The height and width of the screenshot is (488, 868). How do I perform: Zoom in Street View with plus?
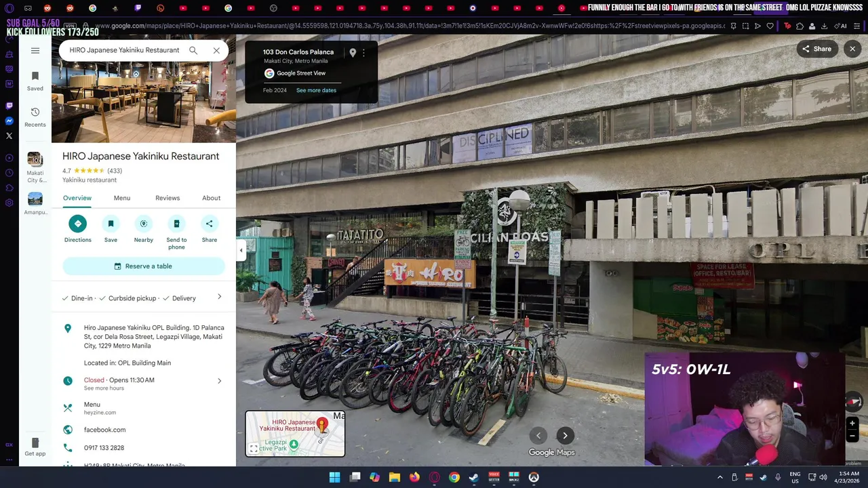tap(852, 424)
